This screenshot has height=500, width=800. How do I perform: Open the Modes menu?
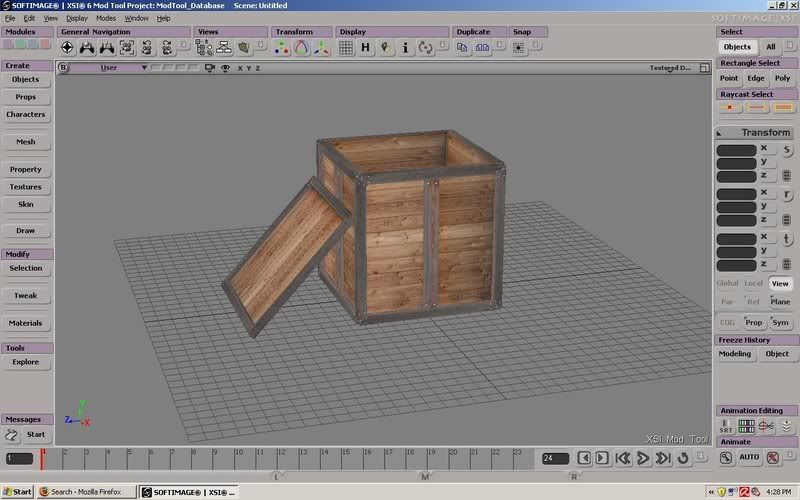pyautogui.click(x=106, y=18)
